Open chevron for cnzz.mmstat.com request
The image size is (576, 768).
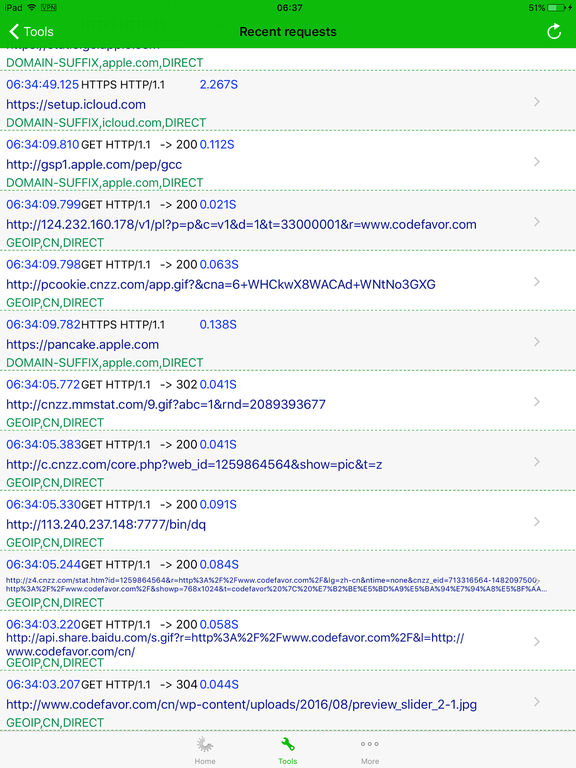point(537,402)
